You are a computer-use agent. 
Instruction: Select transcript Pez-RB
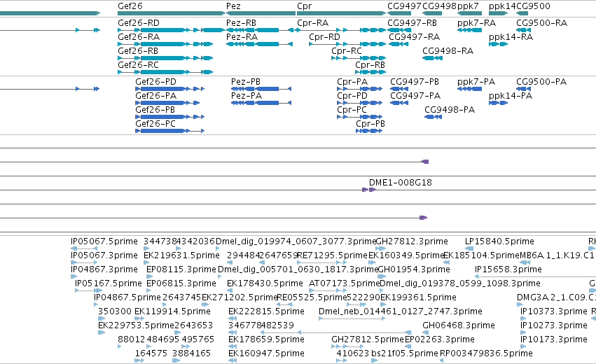pyautogui.click(x=261, y=30)
